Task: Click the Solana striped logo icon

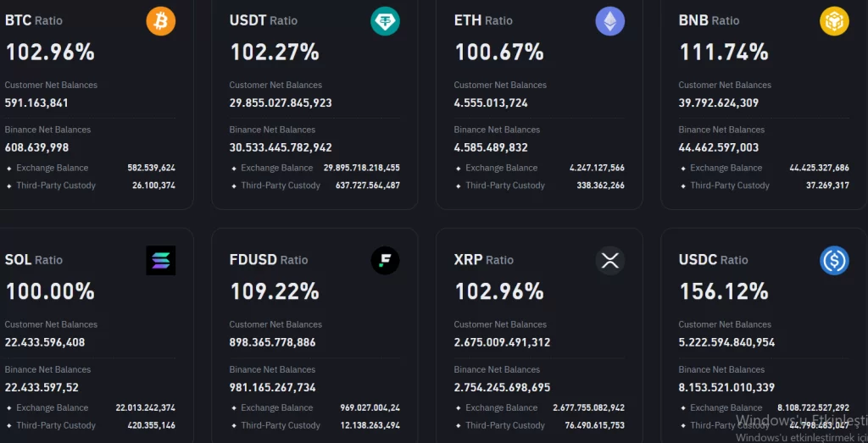Action: pyautogui.click(x=161, y=261)
